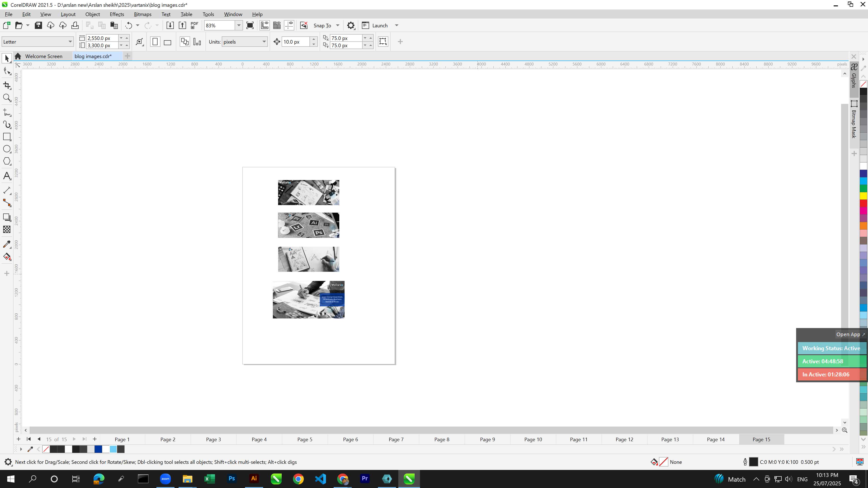Screen dimensions: 868x488
Task: Expand the Open file arrow
Action: (28, 25)
